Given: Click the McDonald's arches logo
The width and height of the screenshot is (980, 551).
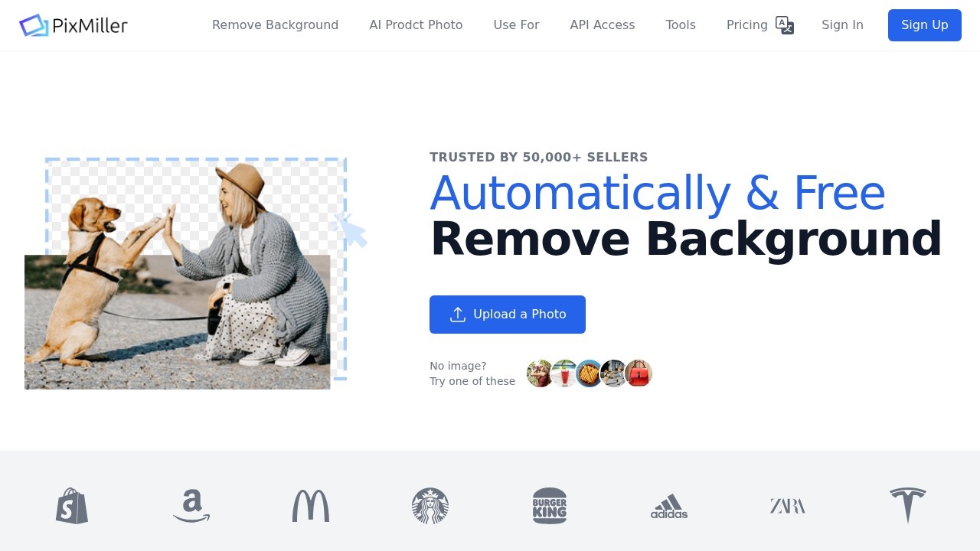Looking at the screenshot, I should [x=311, y=506].
